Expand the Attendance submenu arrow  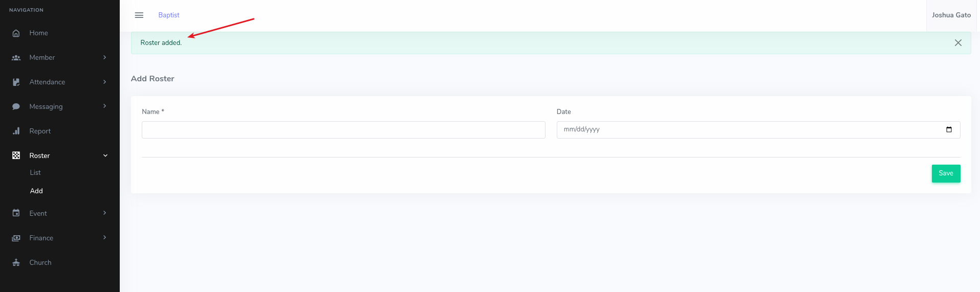pyautogui.click(x=105, y=82)
